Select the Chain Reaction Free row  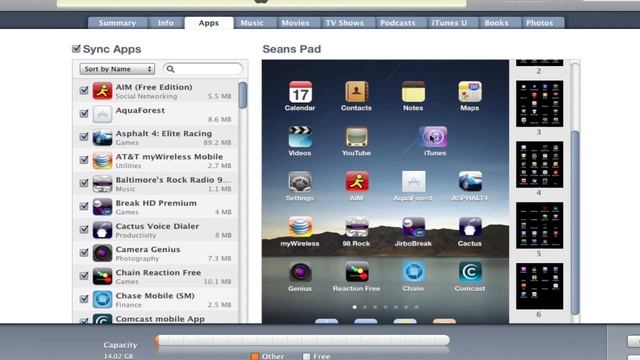(156, 276)
